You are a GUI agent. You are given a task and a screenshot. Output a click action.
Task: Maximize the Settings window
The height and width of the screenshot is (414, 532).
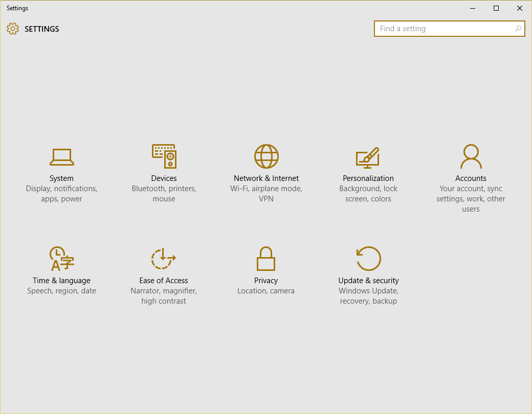(496, 8)
